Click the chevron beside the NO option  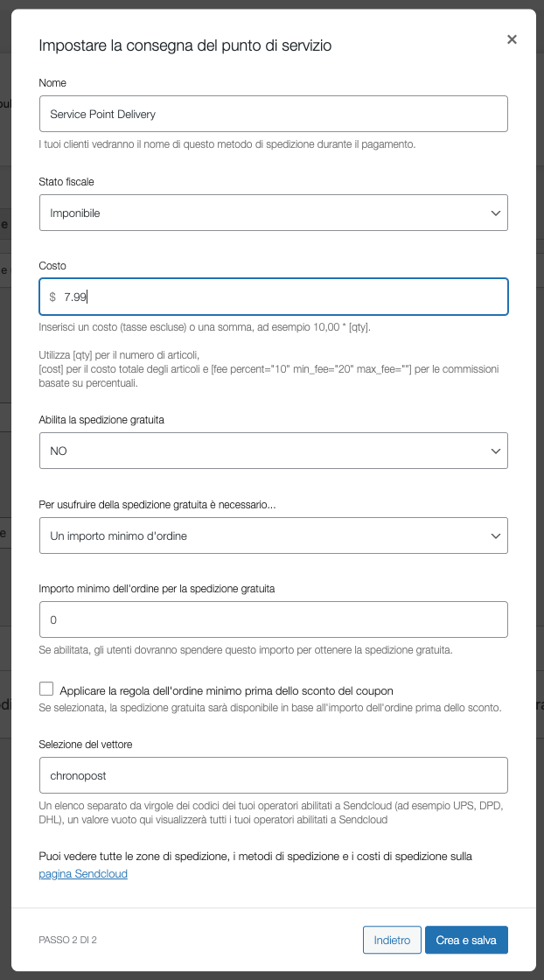[495, 451]
